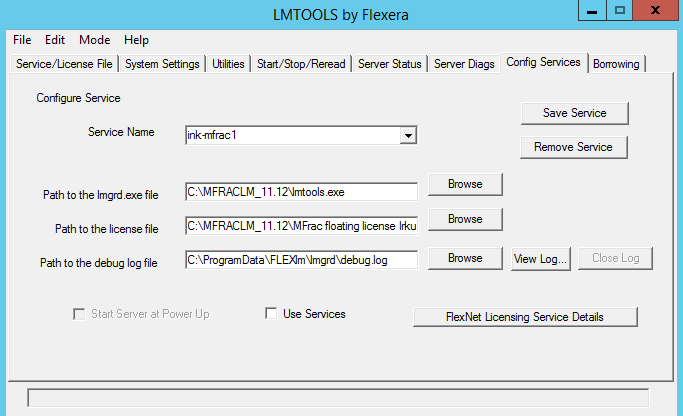Open the Mode menu

coord(95,40)
